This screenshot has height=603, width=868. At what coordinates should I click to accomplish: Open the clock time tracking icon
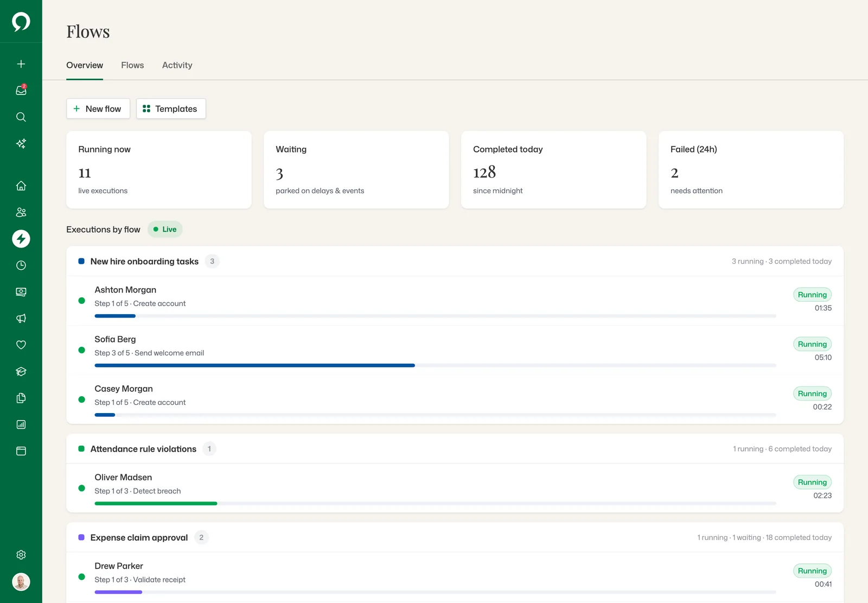click(x=21, y=265)
